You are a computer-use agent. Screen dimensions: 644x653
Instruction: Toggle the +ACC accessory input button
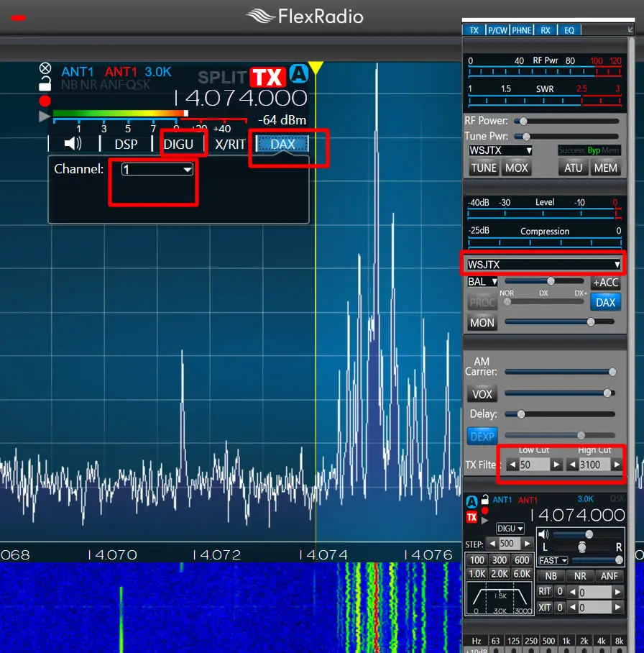point(606,283)
